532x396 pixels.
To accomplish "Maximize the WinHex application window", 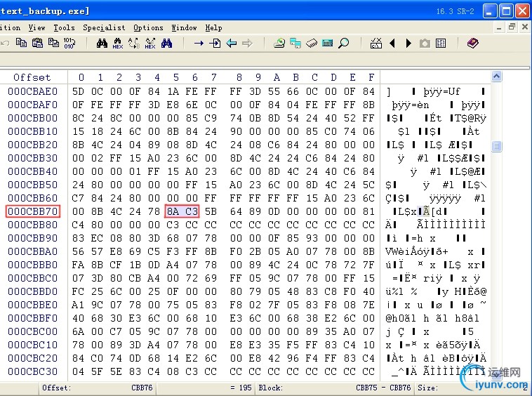I will tap(506, 11).
